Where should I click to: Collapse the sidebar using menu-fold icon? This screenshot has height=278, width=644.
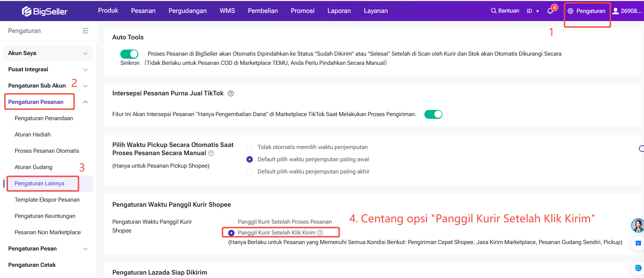point(85,31)
